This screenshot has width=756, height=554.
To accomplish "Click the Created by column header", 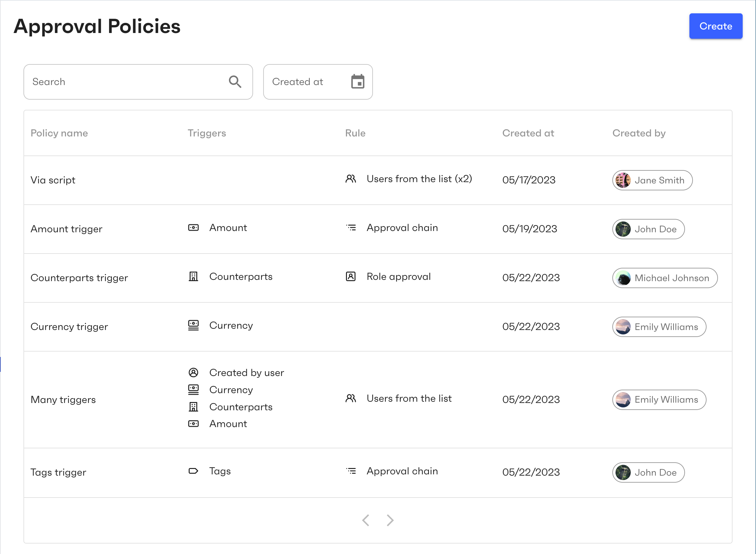I will (x=639, y=133).
